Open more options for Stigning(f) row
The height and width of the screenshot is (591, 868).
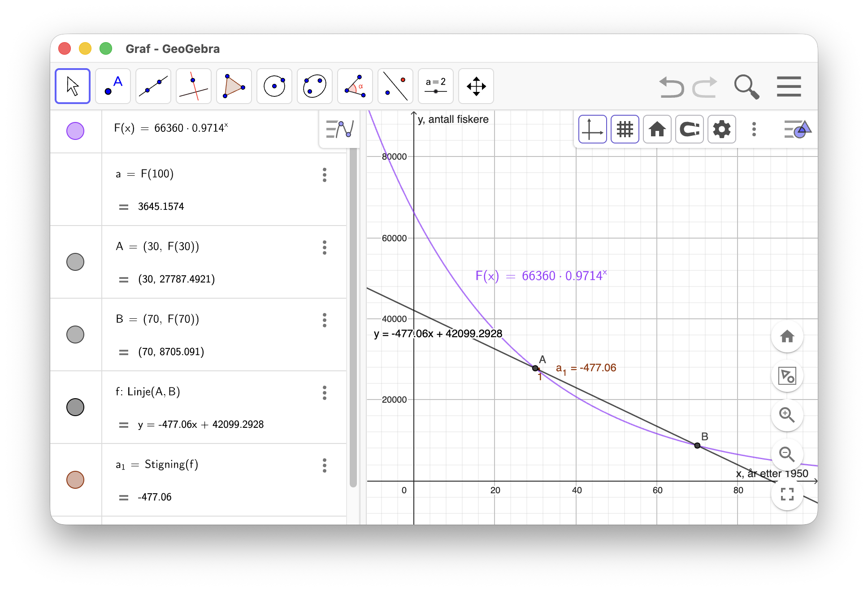[325, 465]
